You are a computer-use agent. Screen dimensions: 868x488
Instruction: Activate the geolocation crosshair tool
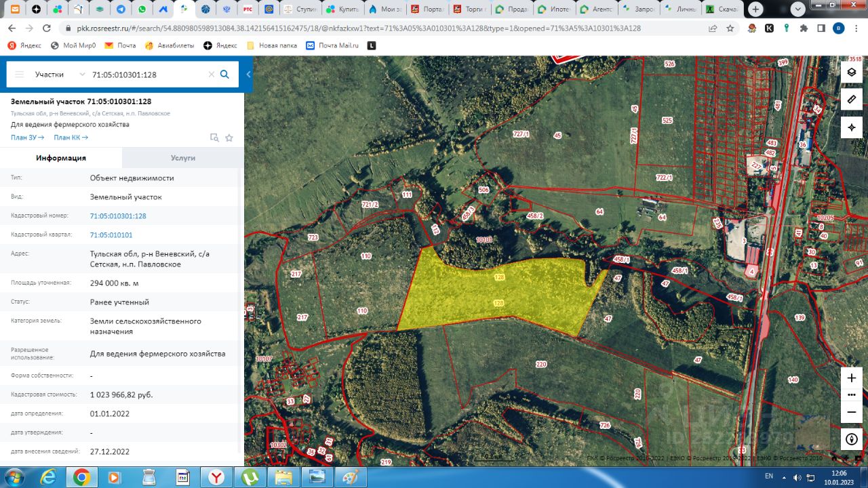(x=852, y=127)
